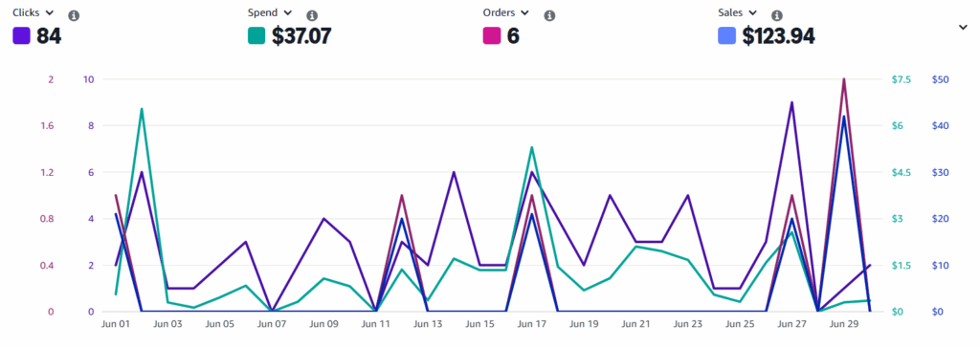Image resolution: width=980 pixels, height=347 pixels.
Task: Click the 1.6 Orders axis label
Action: coord(47,125)
